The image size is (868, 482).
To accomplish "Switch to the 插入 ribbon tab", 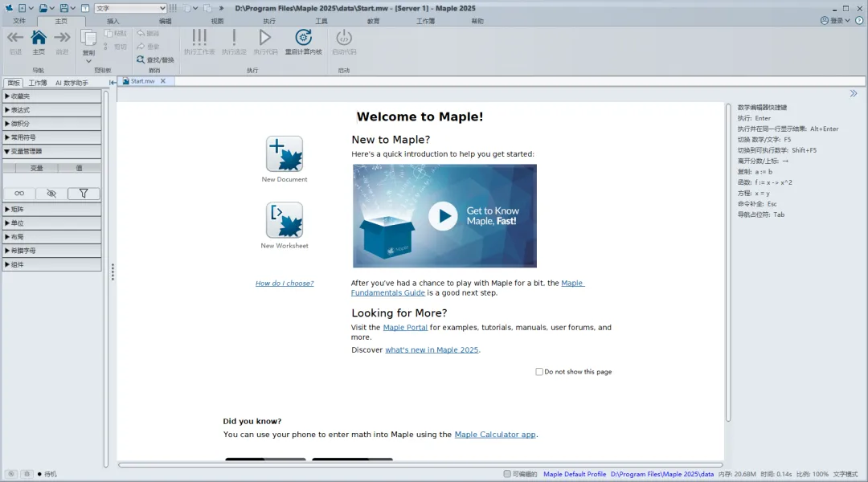I will tap(113, 21).
